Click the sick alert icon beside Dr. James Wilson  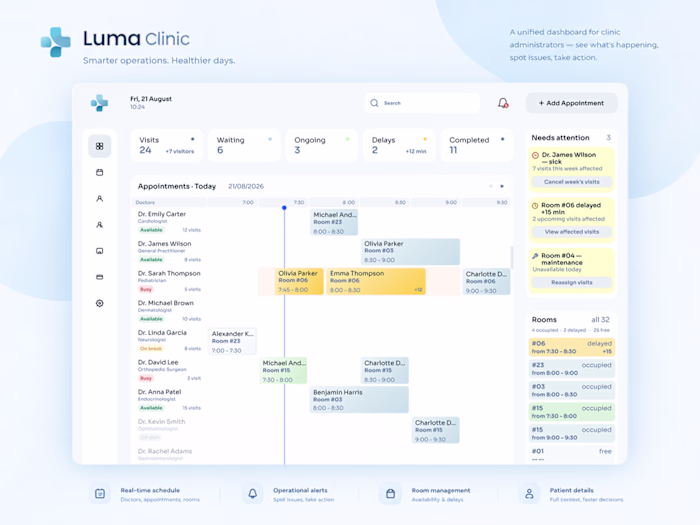click(535, 155)
